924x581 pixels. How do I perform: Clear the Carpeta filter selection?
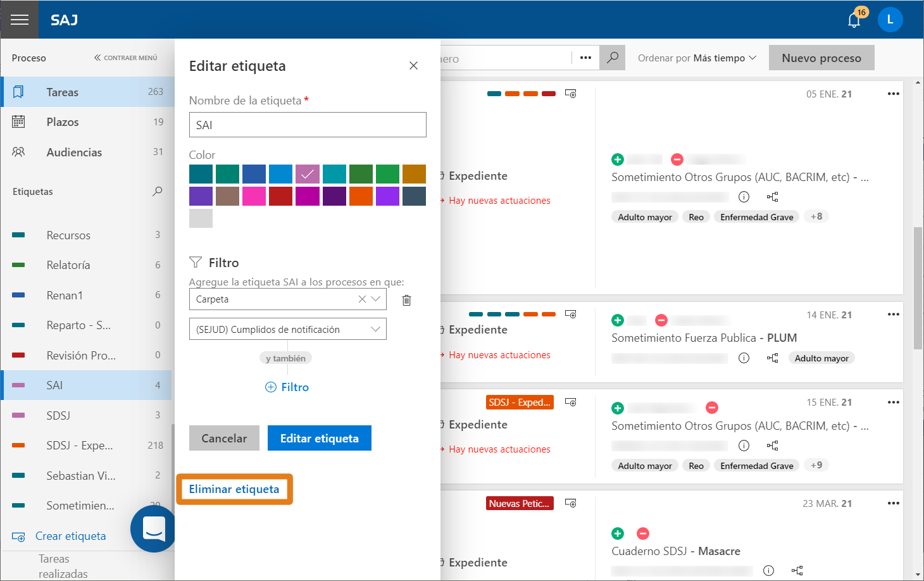pos(362,299)
